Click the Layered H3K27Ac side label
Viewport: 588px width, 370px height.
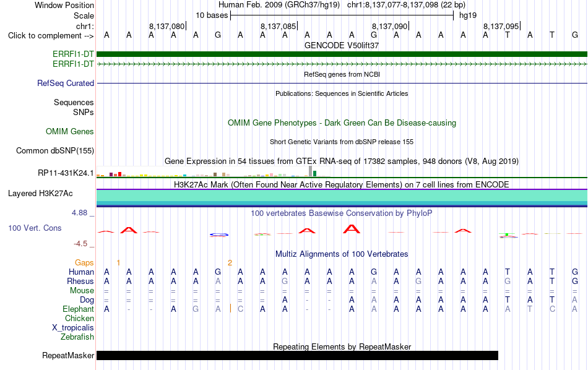[x=40, y=194]
